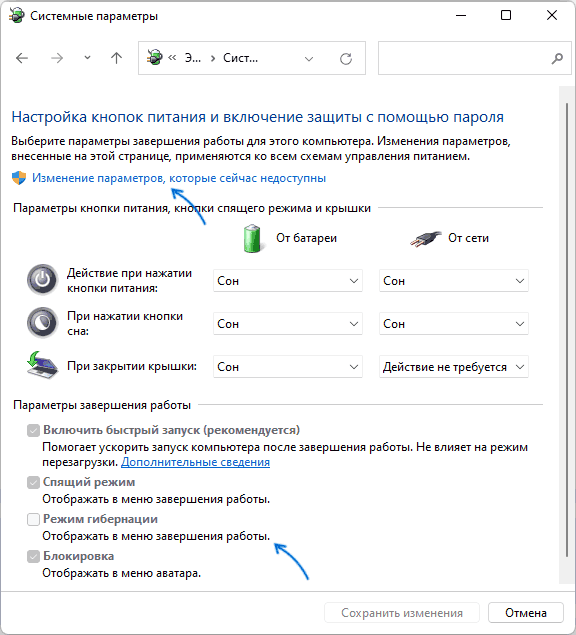Toggle 'Блокировка' checkbox
Screen dimensions: 576x635
tap(33, 556)
